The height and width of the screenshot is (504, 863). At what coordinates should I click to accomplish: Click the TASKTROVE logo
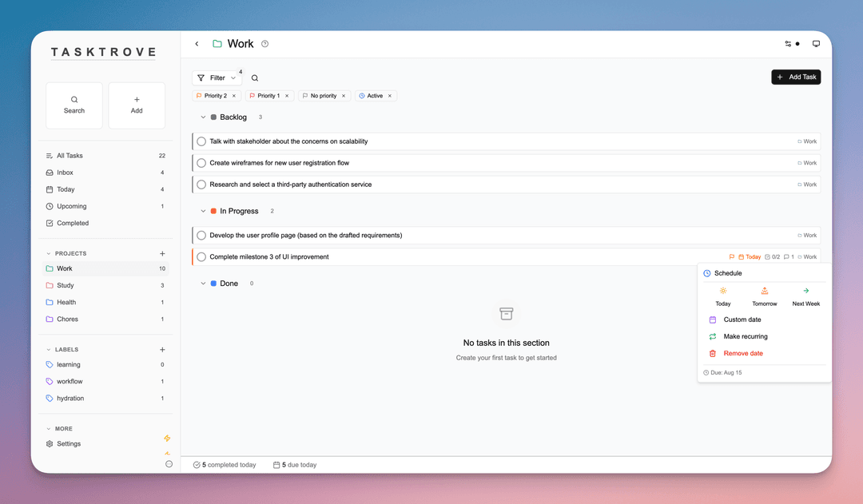[x=103, y=52]
